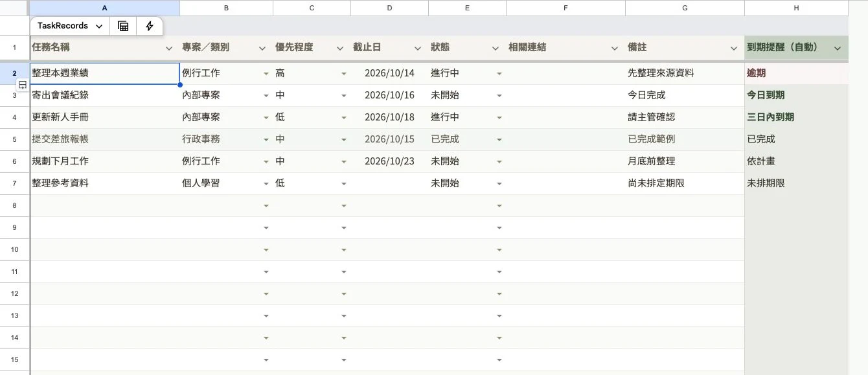Select column A header
Image resolution: width=868 pixels, height=375 pixels.
coord(105,8)
